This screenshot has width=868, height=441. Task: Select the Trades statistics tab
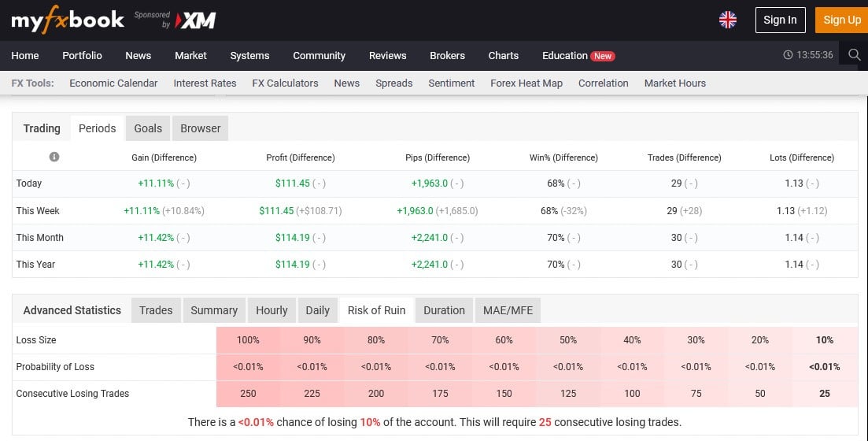click(x=156, y=310)
